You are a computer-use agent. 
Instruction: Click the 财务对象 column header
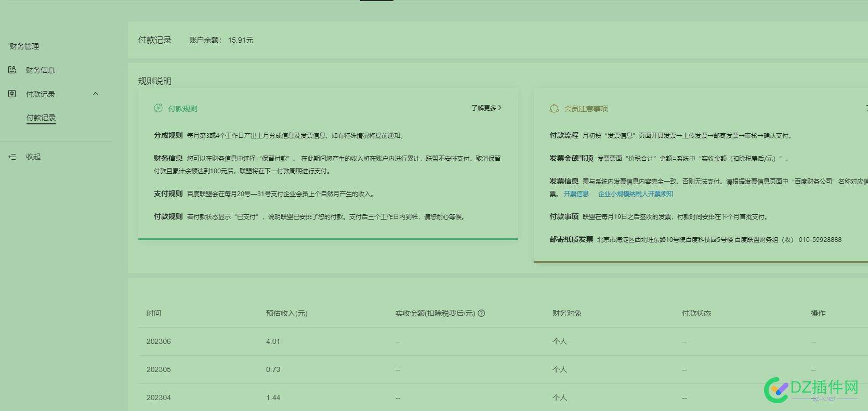click(567, 313)
